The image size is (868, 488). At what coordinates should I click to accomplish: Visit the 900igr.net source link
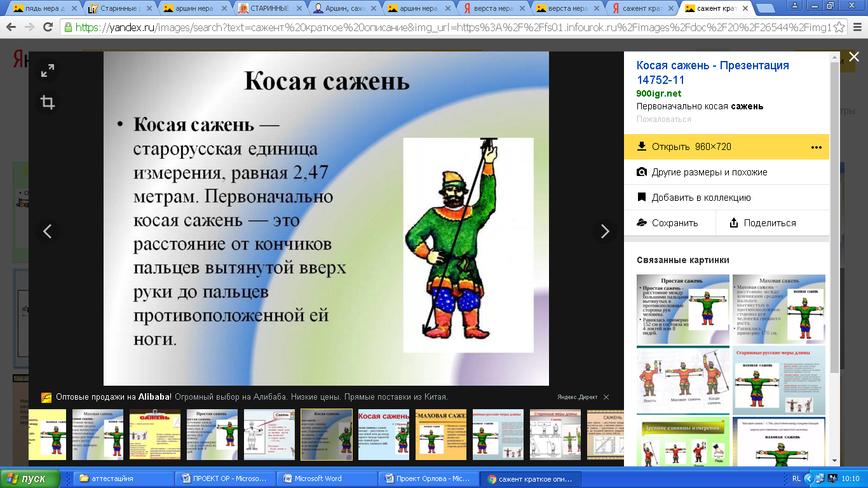click(659, 93)
